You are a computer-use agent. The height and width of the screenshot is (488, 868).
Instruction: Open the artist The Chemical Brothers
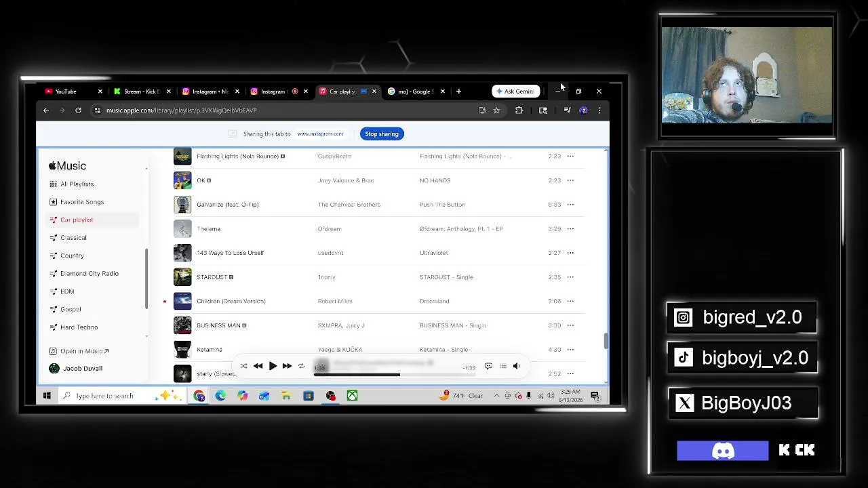click(349, 205)
